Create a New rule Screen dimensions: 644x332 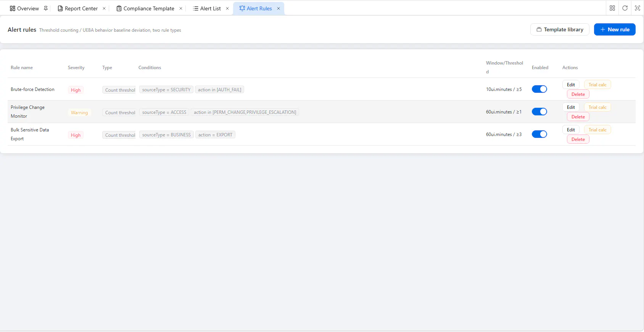[615, 29]
